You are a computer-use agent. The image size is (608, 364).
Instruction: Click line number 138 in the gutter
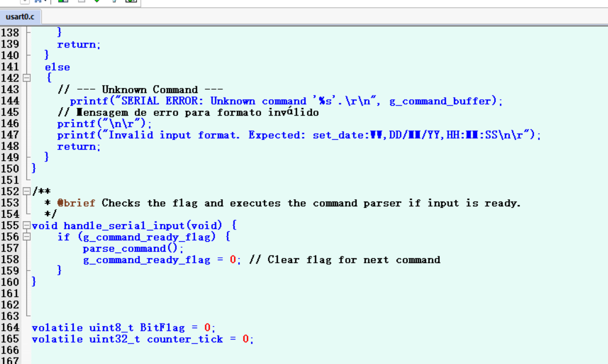click(10, 33)
